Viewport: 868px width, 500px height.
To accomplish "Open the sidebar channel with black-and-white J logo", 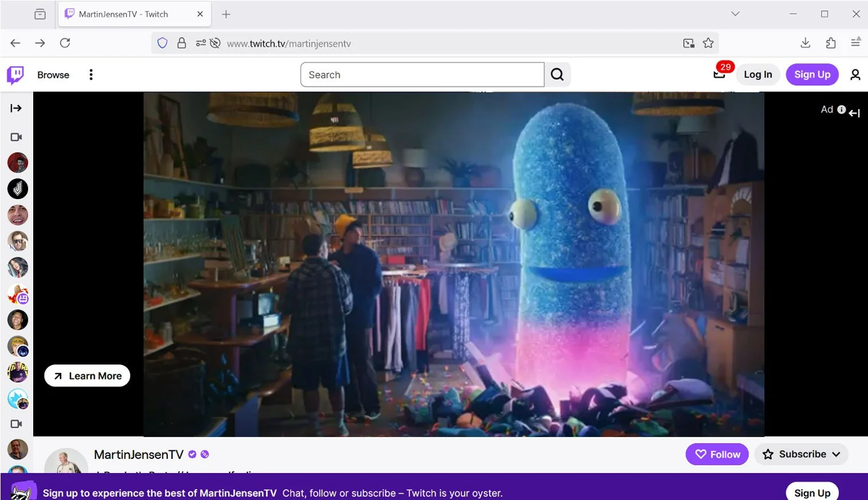I will 18,189.
